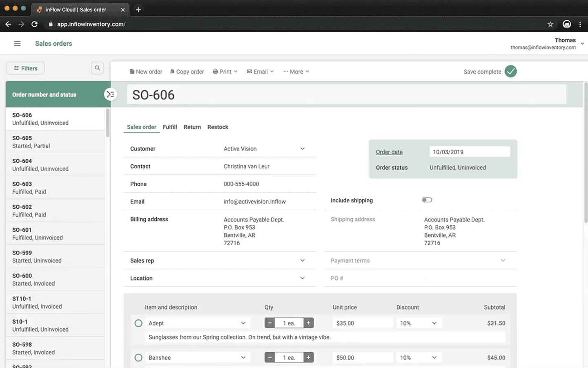588x368 pixels.
Task: Switch to the Return tab
Action: pyautogui.click(x=192, y=127)
